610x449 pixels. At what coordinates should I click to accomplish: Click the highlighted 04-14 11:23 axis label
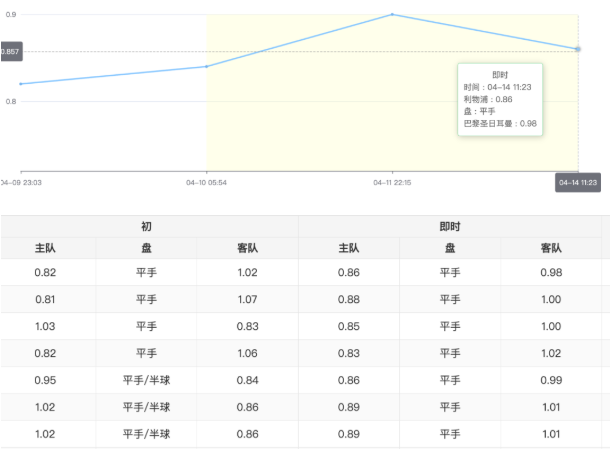pyautogui.click(x=578, y=182)
